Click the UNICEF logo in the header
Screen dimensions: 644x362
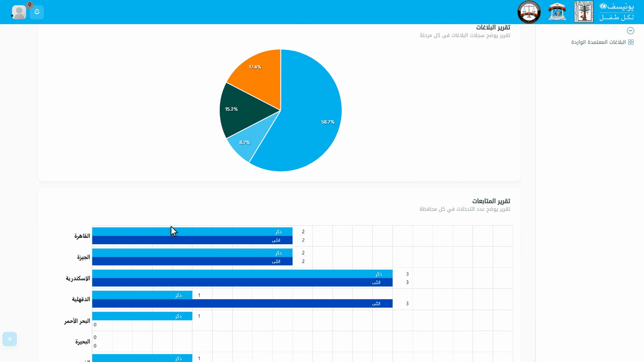[x=616, y=12]
